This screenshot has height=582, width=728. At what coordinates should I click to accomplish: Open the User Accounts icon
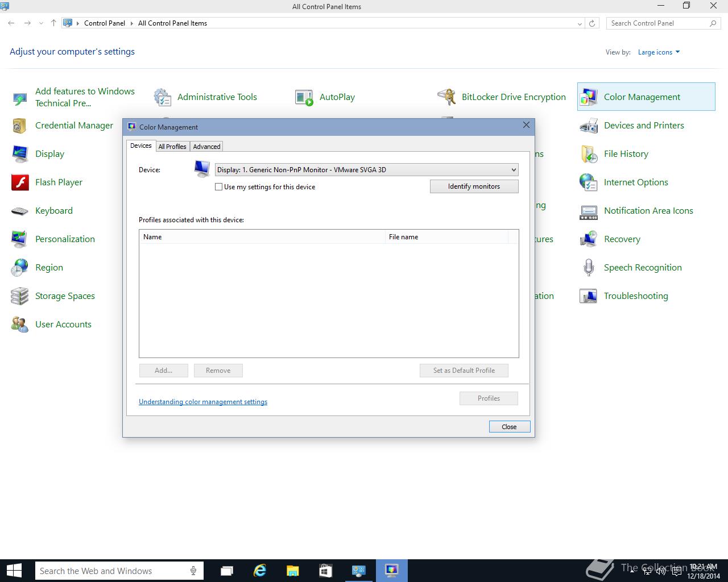(20, 325)
